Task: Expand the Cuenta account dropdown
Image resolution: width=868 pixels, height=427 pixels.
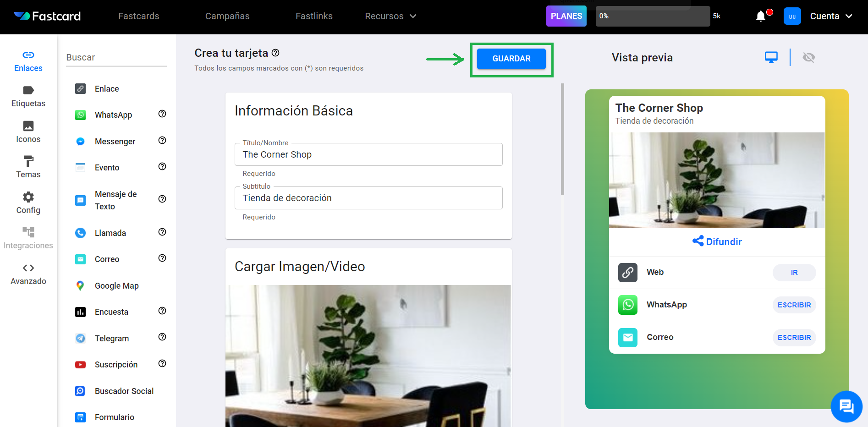Action: [x=831, y=16]
